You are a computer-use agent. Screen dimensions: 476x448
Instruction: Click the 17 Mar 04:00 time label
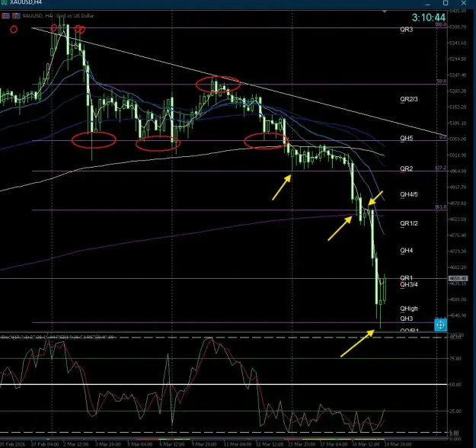pos(334,444)
